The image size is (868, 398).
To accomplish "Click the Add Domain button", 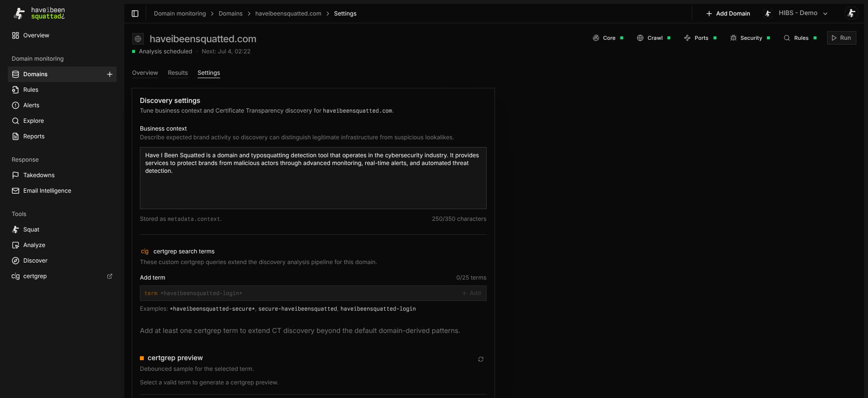I will tap(728, 14).
